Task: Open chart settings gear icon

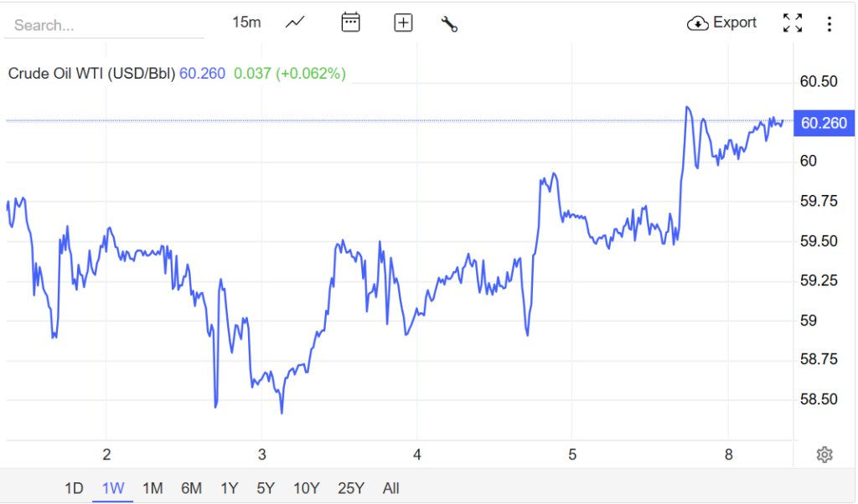Action: click(x=824, y=455)
